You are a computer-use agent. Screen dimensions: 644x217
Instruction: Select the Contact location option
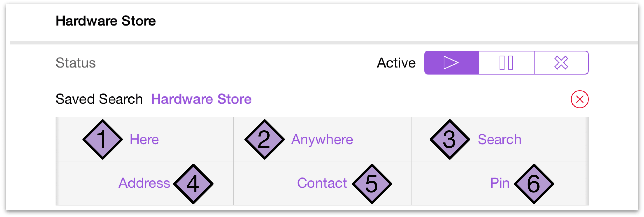(322, 183)
